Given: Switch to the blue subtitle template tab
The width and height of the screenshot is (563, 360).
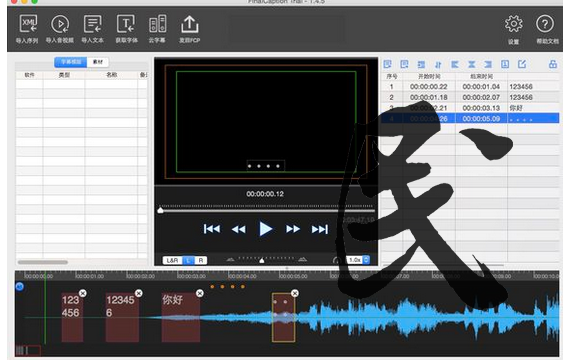Looking at the screenshot, I should click(71, 62).
